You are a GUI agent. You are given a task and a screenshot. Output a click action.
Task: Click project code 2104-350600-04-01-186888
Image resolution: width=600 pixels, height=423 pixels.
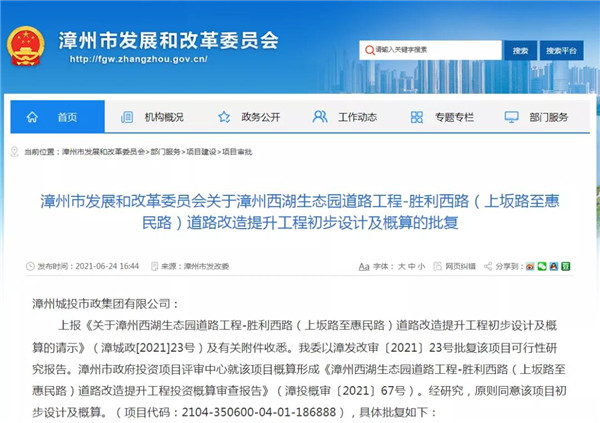[259, 412]
